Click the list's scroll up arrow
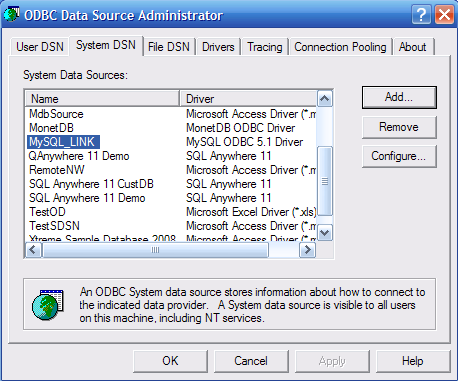The height and width of the screenshot is (381, 458). tap(325, 99)
